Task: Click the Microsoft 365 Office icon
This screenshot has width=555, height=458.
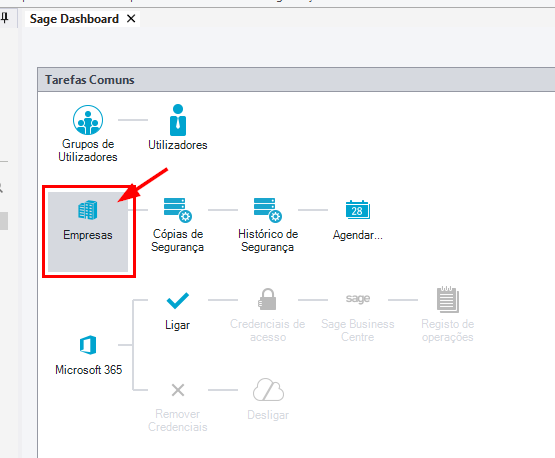Action: (x=88, y=345)
